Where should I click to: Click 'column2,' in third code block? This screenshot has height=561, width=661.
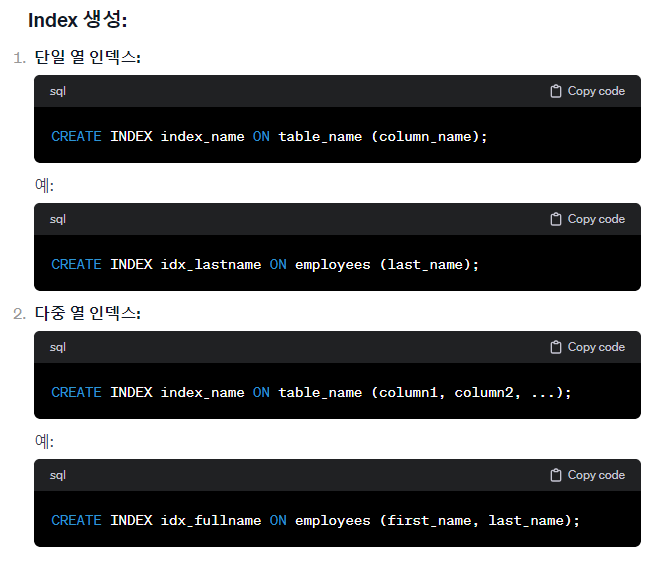tap(488, 393)
